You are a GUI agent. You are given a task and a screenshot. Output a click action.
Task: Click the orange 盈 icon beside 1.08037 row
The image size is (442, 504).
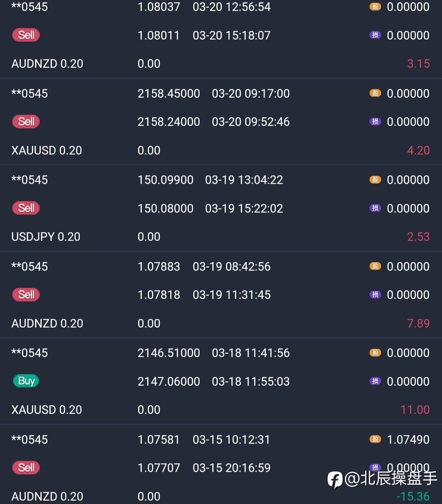[x=375, y=7]
